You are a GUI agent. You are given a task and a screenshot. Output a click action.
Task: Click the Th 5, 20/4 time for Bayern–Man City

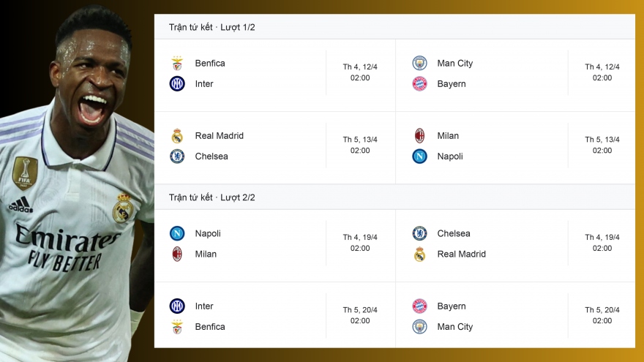602,315
